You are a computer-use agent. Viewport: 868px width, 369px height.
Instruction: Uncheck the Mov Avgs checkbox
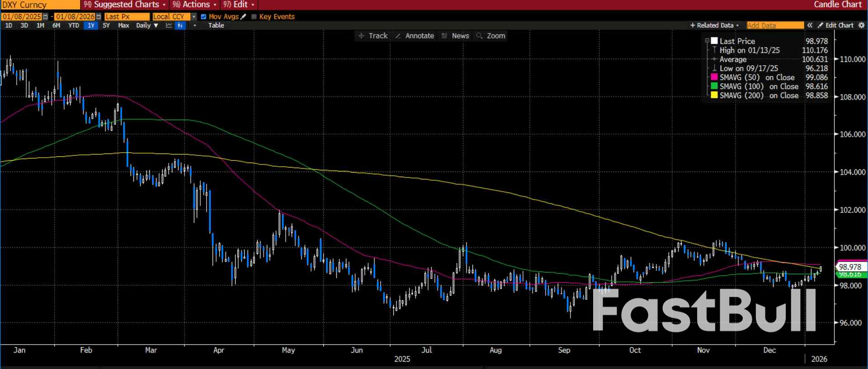(203, 17)
